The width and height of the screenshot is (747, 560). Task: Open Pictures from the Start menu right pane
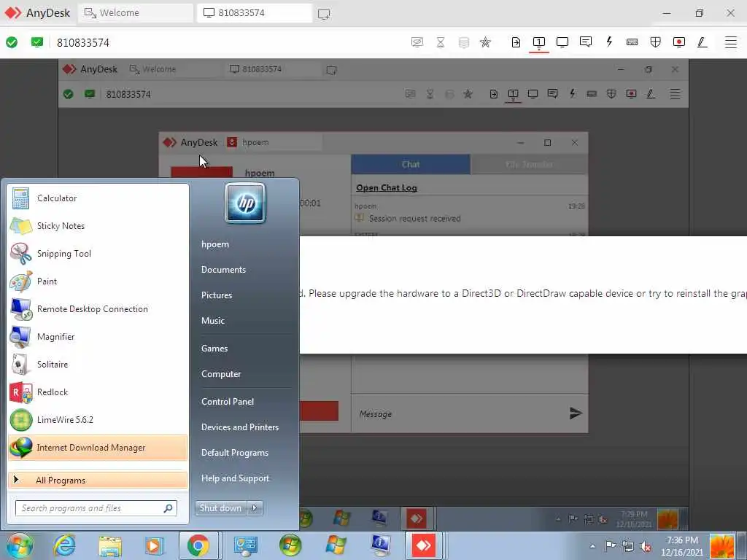click(x=217, y=295)
